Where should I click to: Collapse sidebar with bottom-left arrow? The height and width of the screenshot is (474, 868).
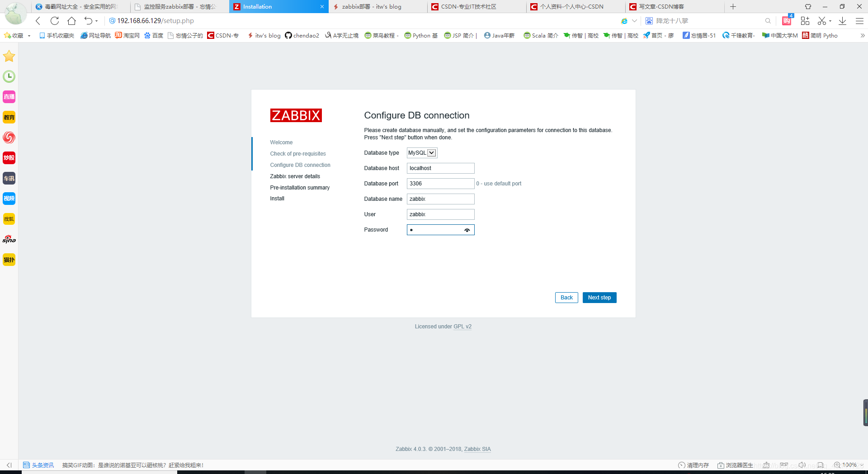[x=9, y=465]
